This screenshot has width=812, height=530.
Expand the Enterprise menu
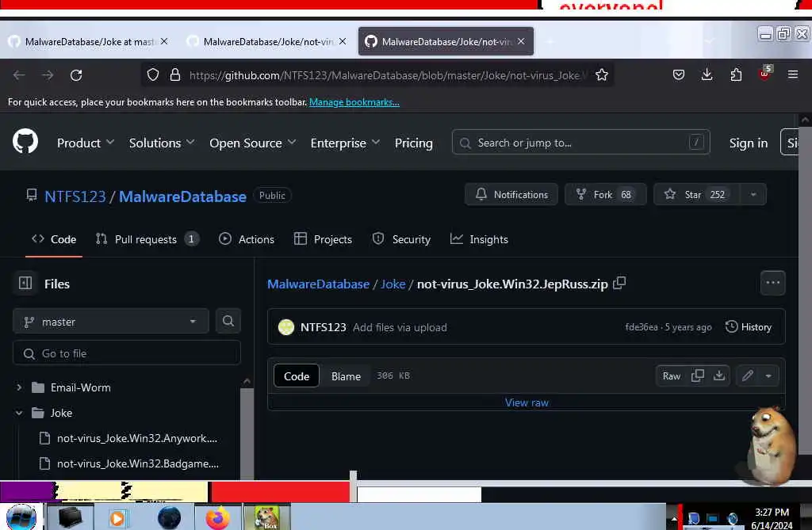coord(345,143)
